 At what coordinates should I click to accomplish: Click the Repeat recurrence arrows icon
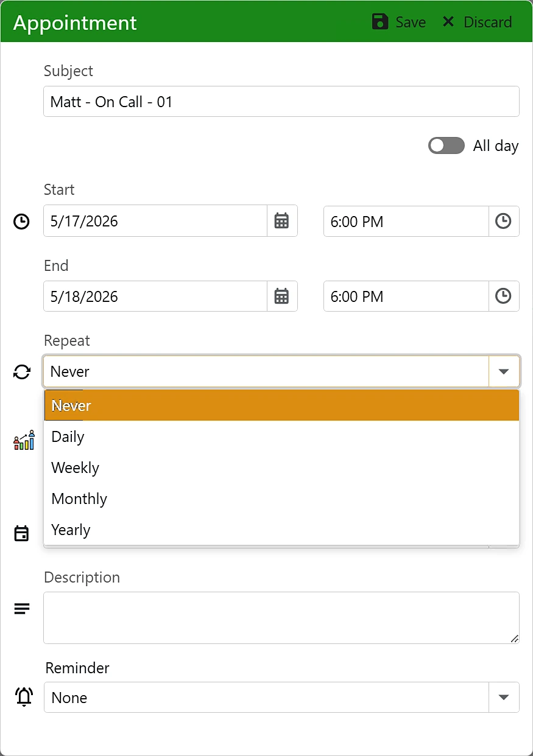[x=21, y=372]
